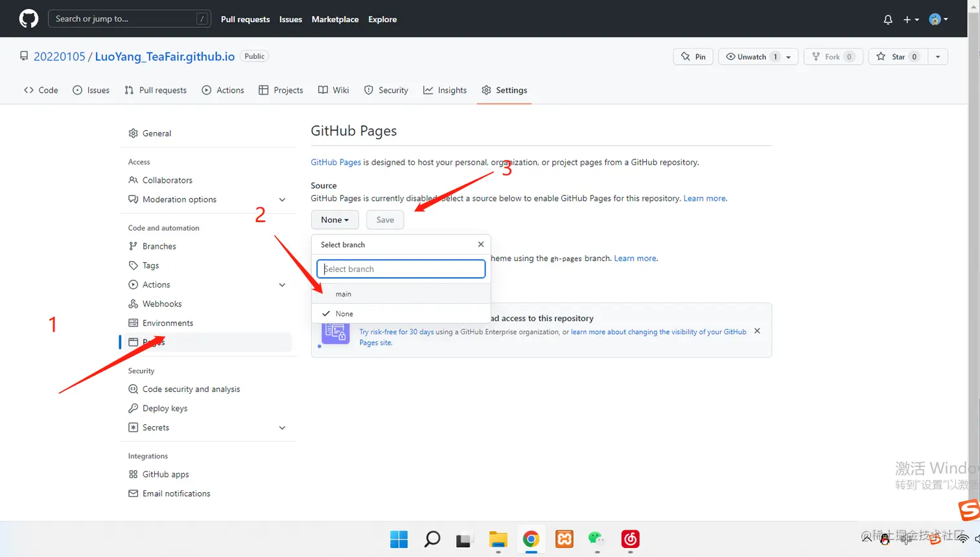Close the Select branch popup
This screenshot has height=557, width=980.
click(481, 244)
